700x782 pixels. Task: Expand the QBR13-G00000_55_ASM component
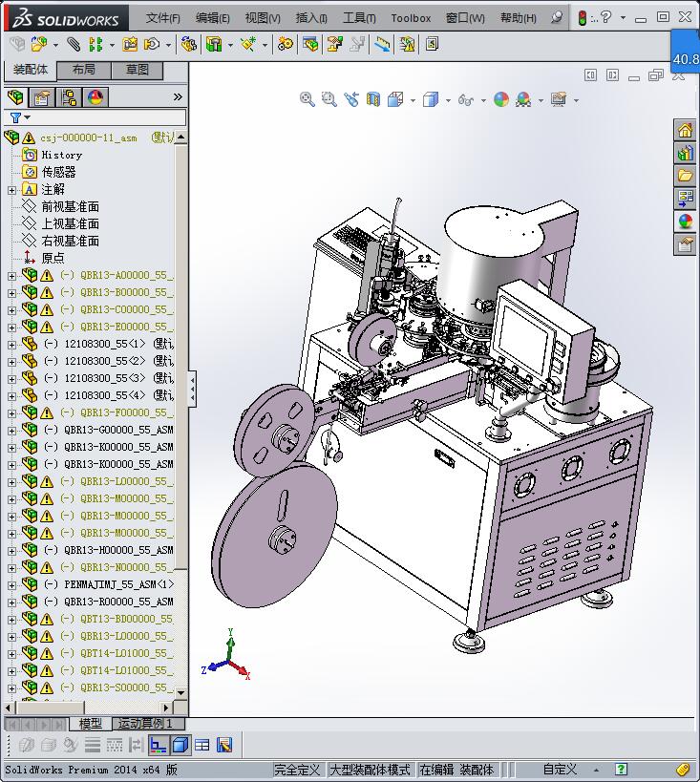11,430
